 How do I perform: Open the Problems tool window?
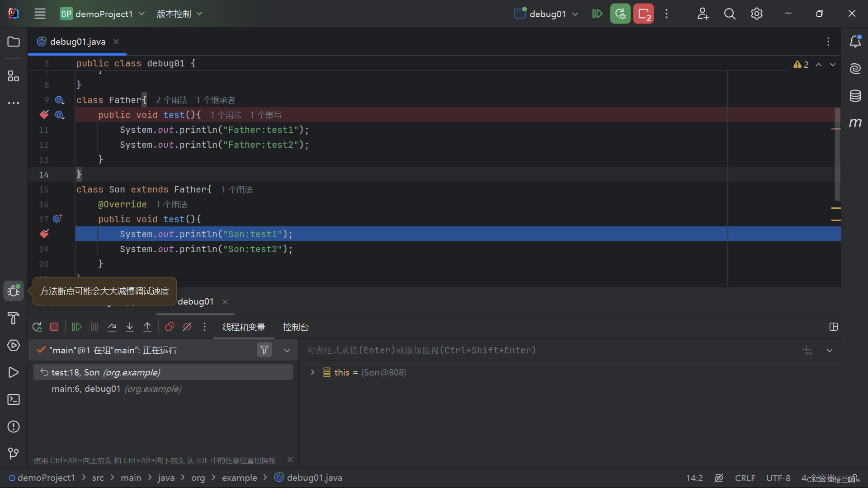(x=14, y=427)
